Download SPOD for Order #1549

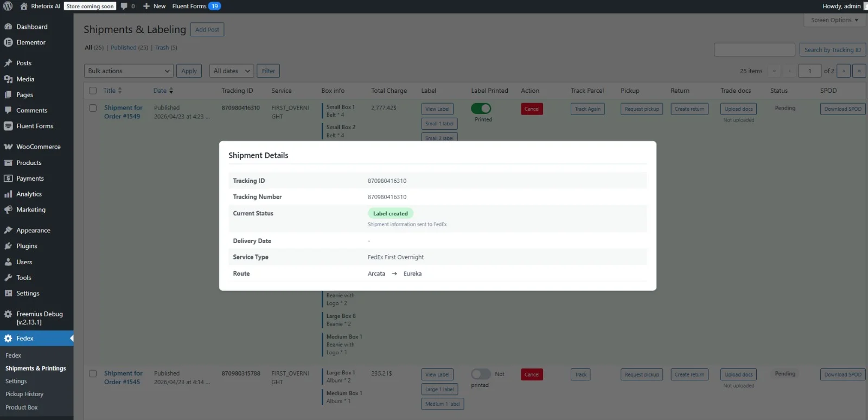tap(843, 109)
